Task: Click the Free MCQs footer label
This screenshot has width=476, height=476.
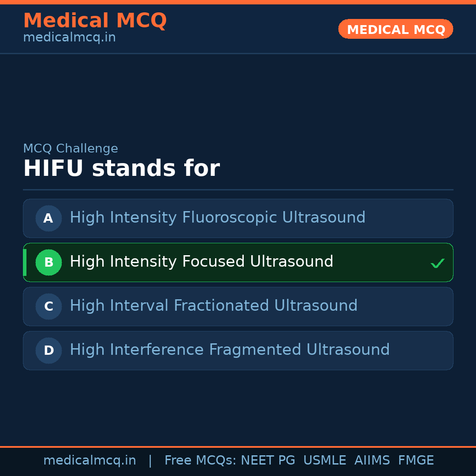Action: pyautogui.click(x=200, y=461)
